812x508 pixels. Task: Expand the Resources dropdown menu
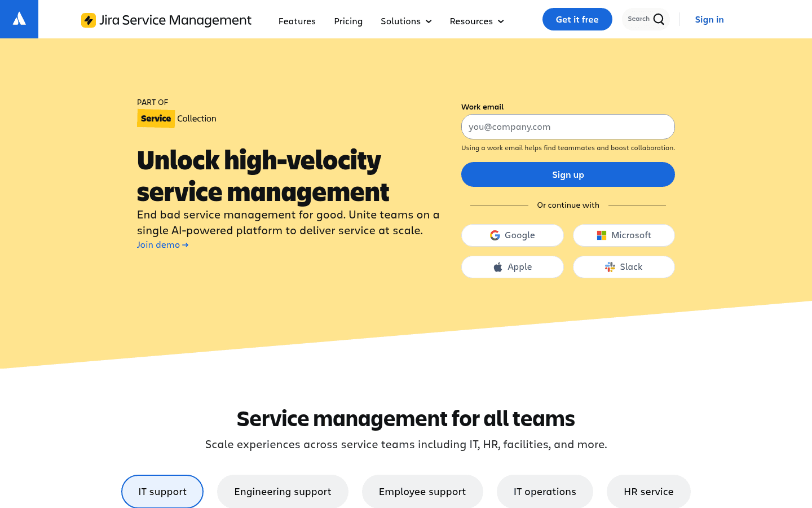tap(476, 21)
